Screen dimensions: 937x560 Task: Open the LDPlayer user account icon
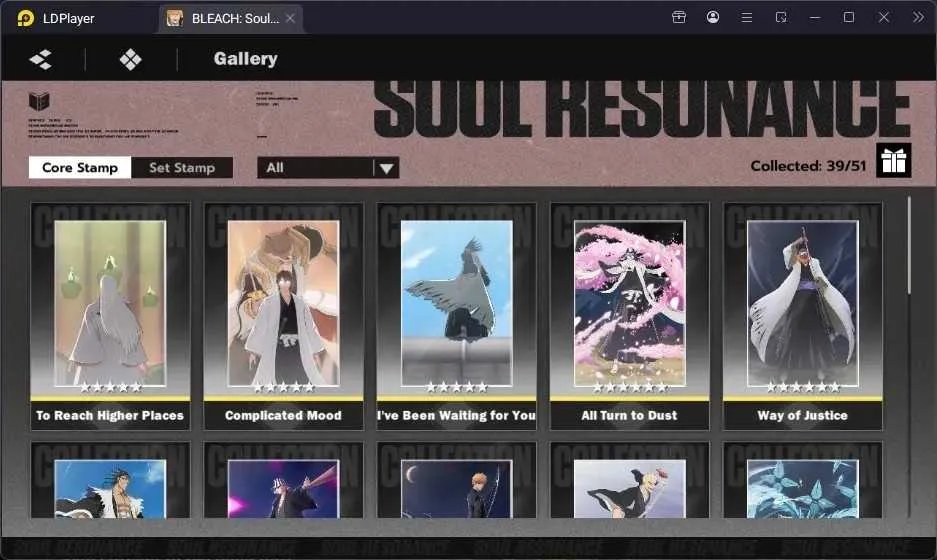tap(713, 17)
